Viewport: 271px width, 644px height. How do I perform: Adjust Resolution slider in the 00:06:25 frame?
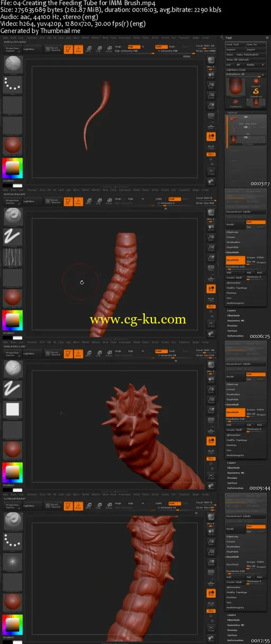coord(246,266)
